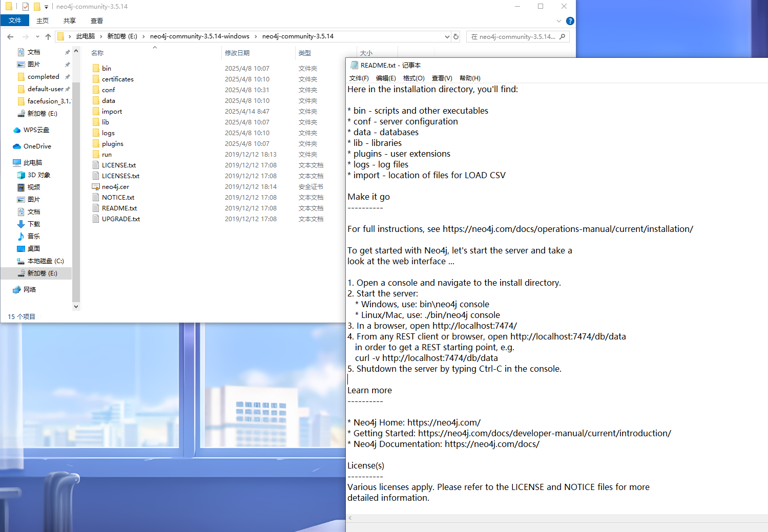Select the LICENSE.txt file icon
This screenshot has width=768, height=532.
[96, 165]
